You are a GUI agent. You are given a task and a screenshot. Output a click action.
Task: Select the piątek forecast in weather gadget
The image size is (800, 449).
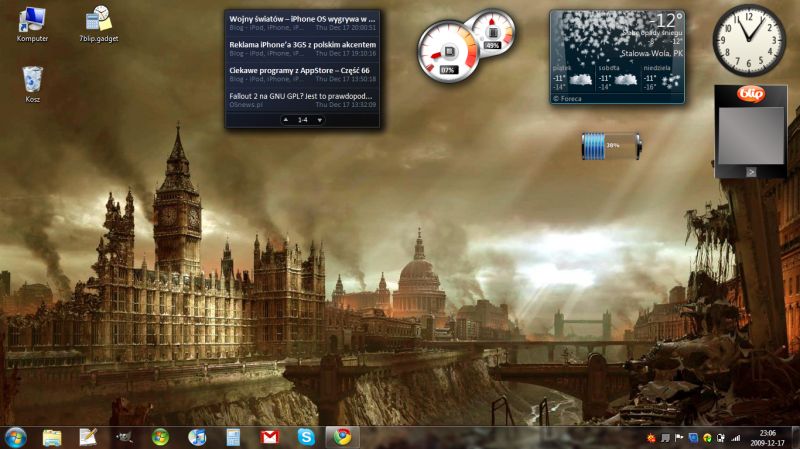(572, 78)
